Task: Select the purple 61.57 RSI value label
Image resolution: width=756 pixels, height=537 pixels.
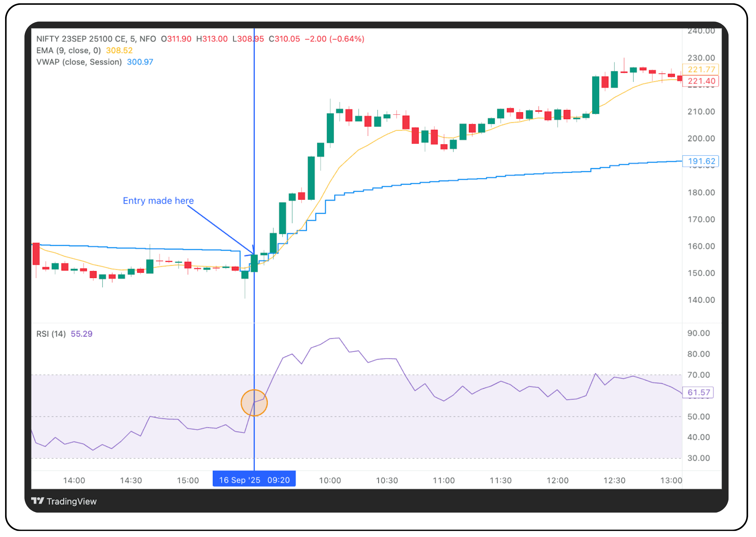Action: (x=698, y=393)
